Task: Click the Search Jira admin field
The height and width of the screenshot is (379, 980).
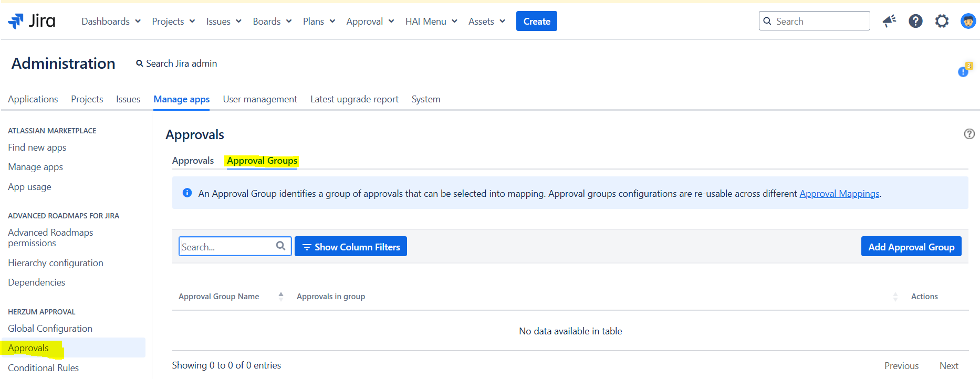Action: (x=181, y=64)
